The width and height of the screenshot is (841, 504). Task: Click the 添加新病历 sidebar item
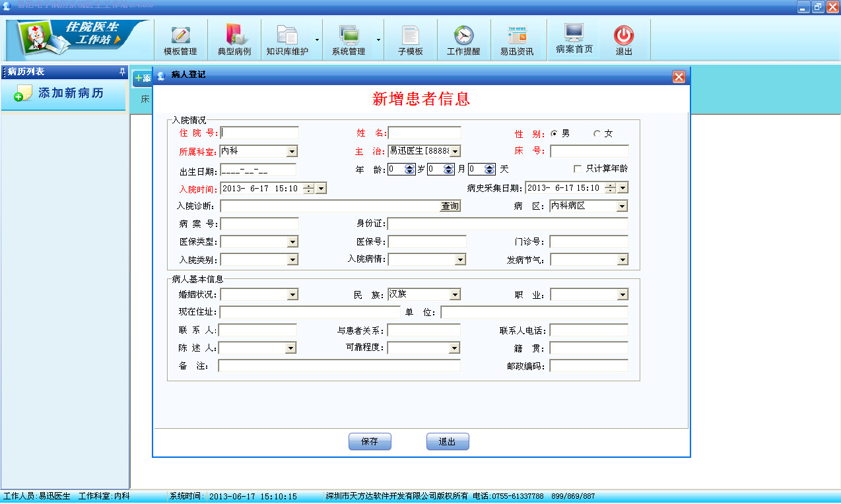[63, 94]
